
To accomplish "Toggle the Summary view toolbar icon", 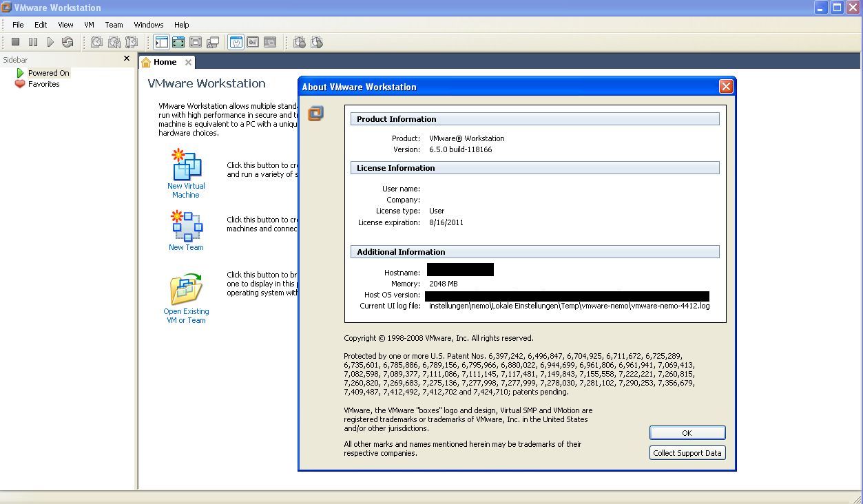I will click(x=236, y=42).
